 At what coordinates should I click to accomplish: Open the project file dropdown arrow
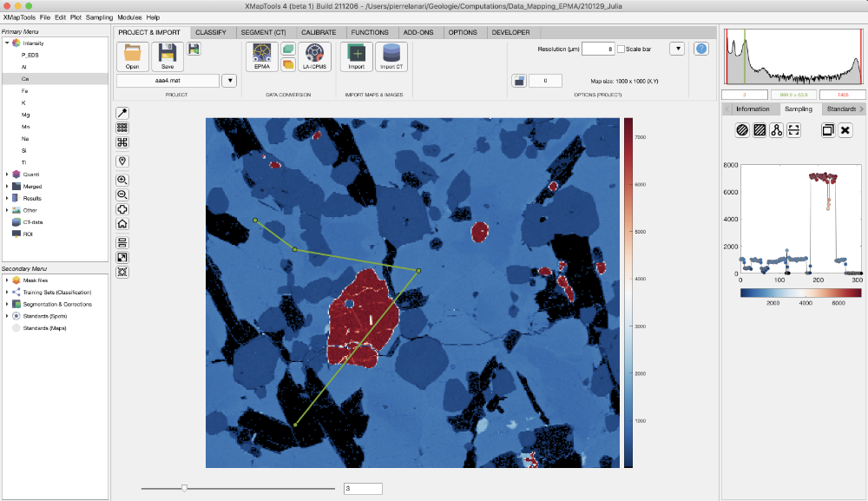click(x=230, y=81)
